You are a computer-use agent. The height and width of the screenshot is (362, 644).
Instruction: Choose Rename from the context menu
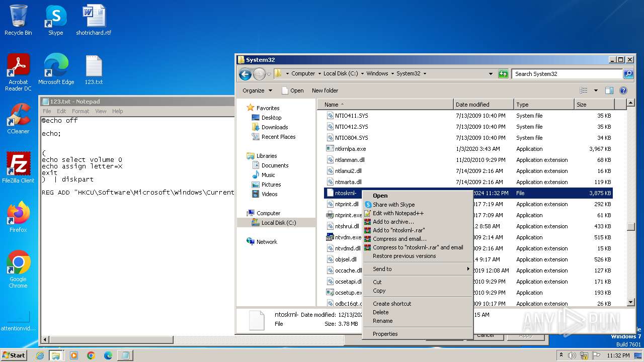coord(418,321)
